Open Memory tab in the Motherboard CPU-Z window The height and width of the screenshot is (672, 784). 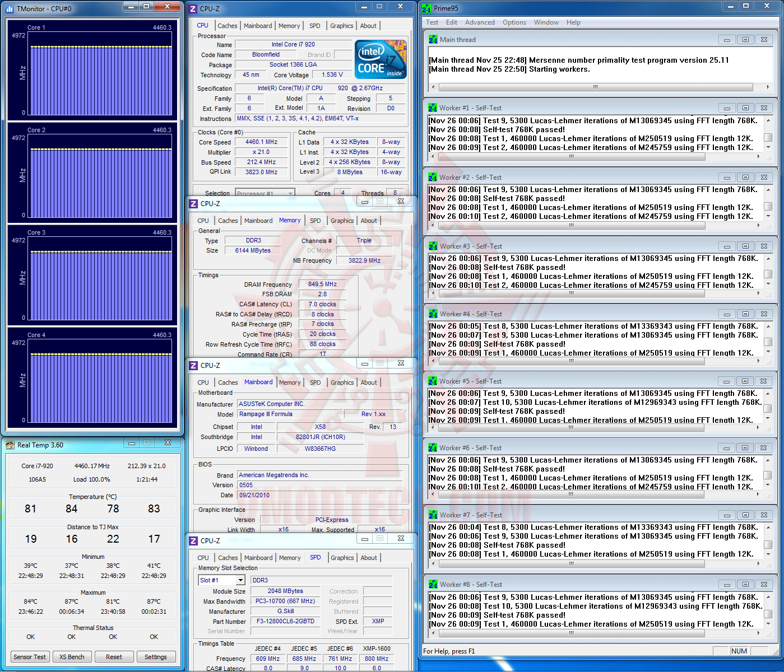tap(290, 382)
